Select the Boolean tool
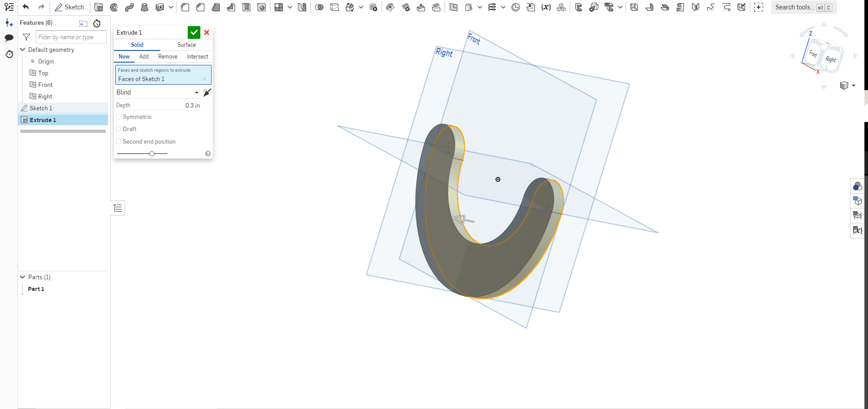The height and width of the screenshot is (409, 868). tap(319, 7)
